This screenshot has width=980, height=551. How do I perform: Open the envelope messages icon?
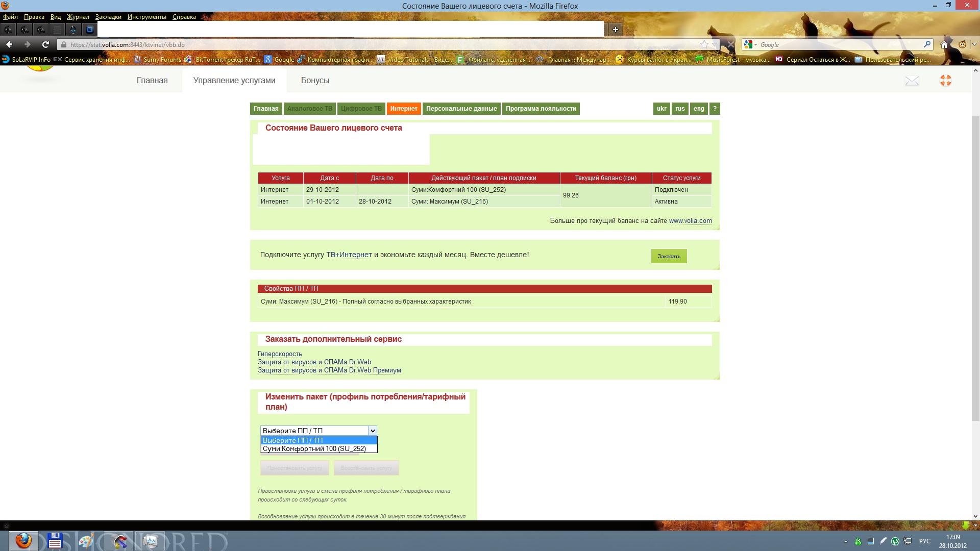(912, 81)
